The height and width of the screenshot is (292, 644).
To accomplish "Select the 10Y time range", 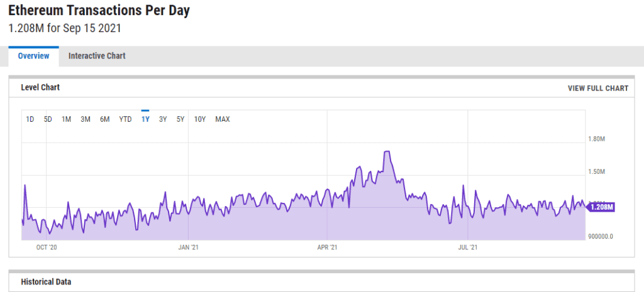I will click(x=199, y=119).
